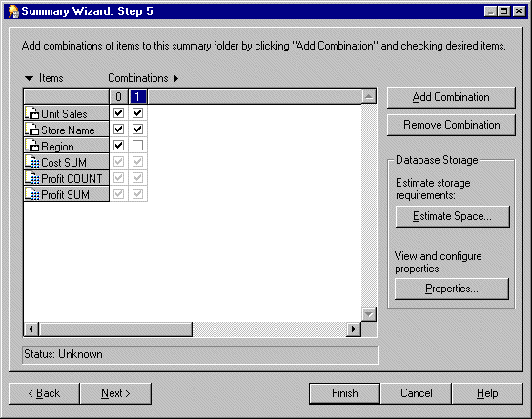Uncheck Unit Sales in combination 1

(x=137, y=113)
